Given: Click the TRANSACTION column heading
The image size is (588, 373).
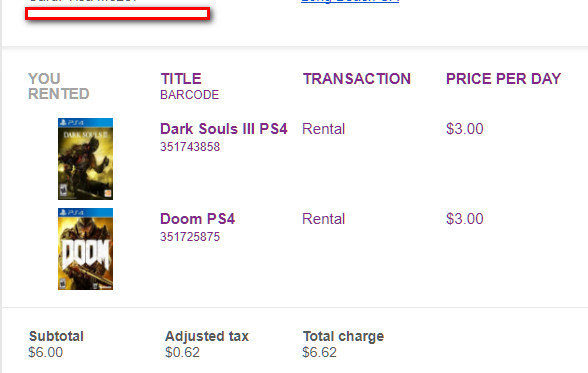Looking at the screenshot, I should (357, 79).
